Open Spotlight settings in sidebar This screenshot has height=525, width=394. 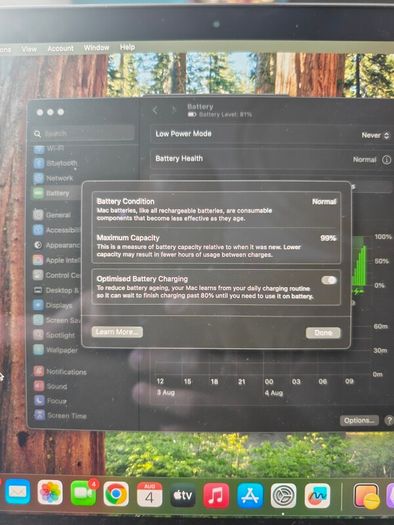click(x=54, y=335)
